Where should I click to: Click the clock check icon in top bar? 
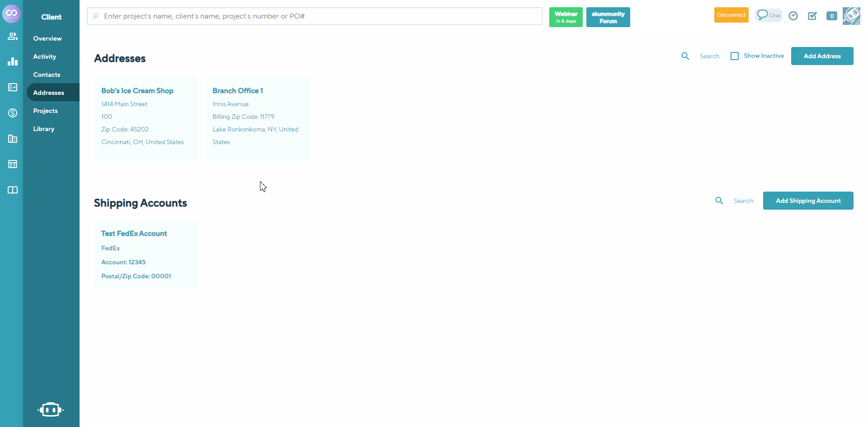pos(793,15)
